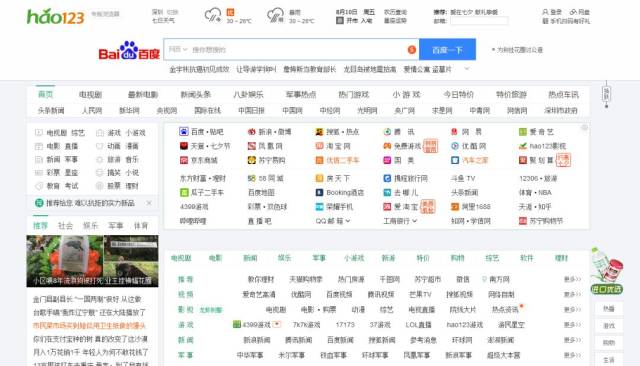Show 更多 in the 新闻 row
The image size is (640, 366).
(572, 340)
